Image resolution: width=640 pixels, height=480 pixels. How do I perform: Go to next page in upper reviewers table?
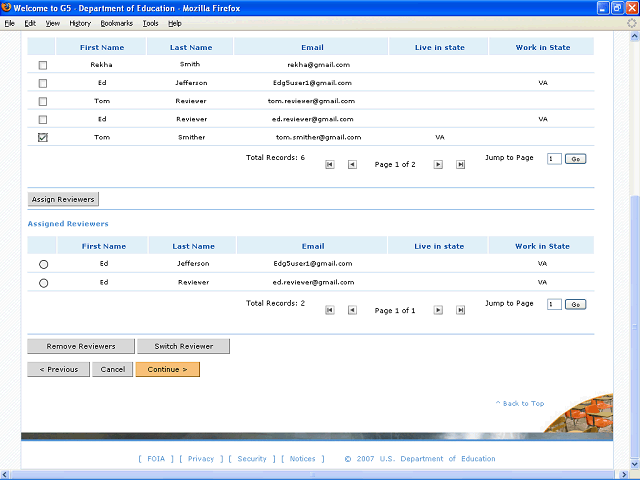[438, 165]
